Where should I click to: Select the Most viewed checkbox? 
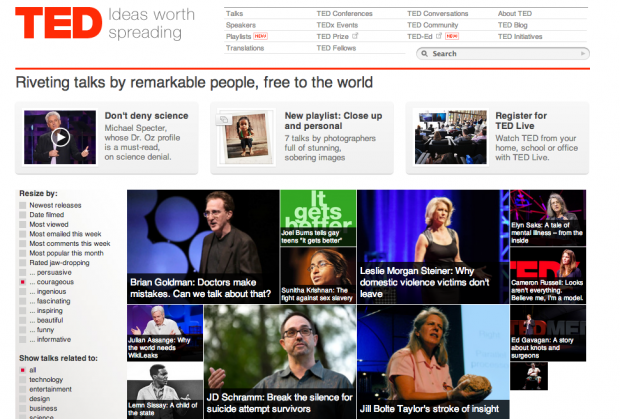click(x=23, y=225)
